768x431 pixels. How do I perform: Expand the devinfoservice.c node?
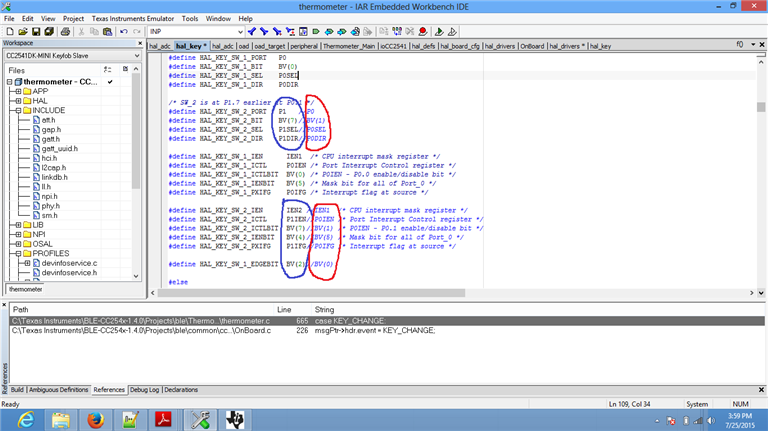[27, 263]
